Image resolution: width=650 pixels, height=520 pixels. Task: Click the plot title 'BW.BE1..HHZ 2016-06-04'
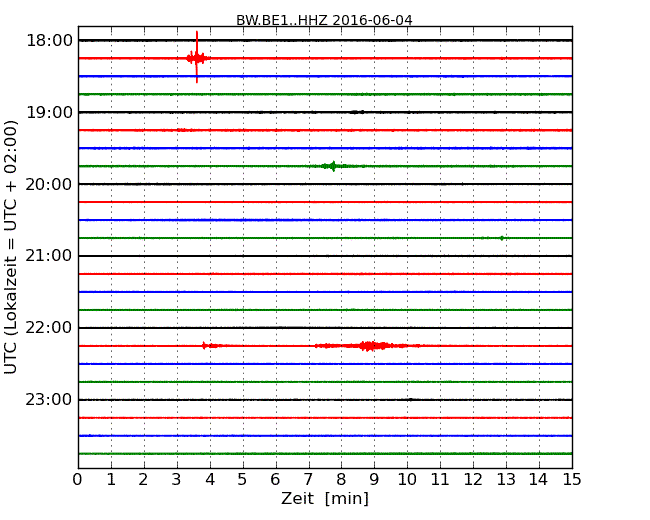click(x=324, y=20)
